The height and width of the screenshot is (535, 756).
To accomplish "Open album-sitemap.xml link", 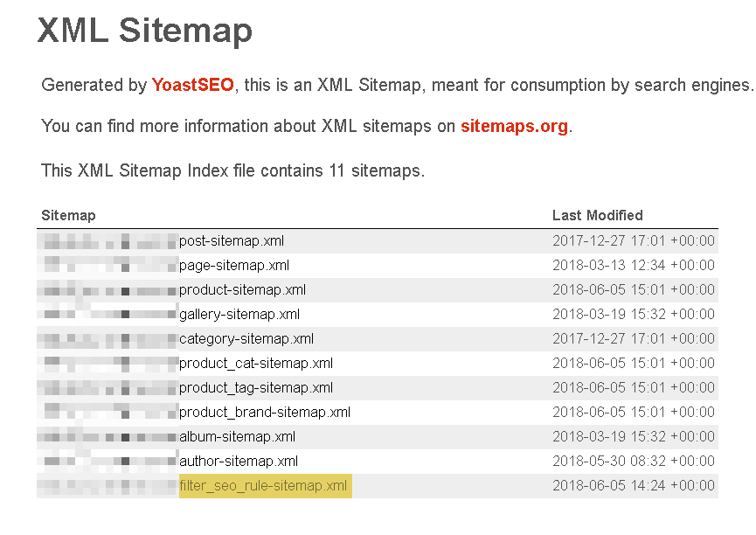I will tap(237, 436).
